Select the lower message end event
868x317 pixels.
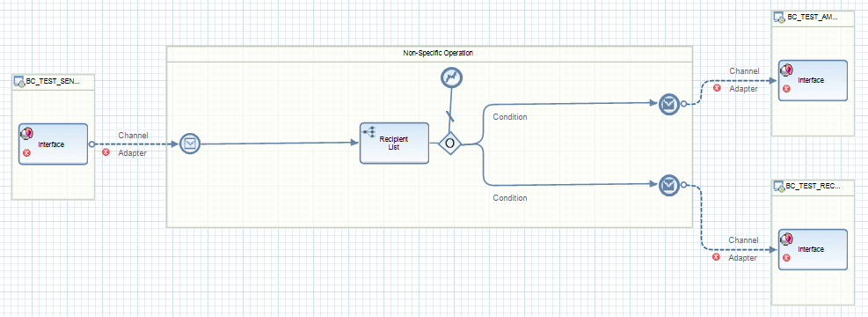tap(668, 185)
